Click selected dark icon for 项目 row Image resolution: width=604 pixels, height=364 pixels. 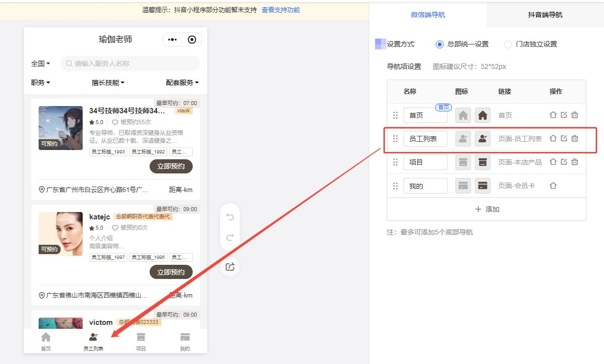[x=483, y=162]
